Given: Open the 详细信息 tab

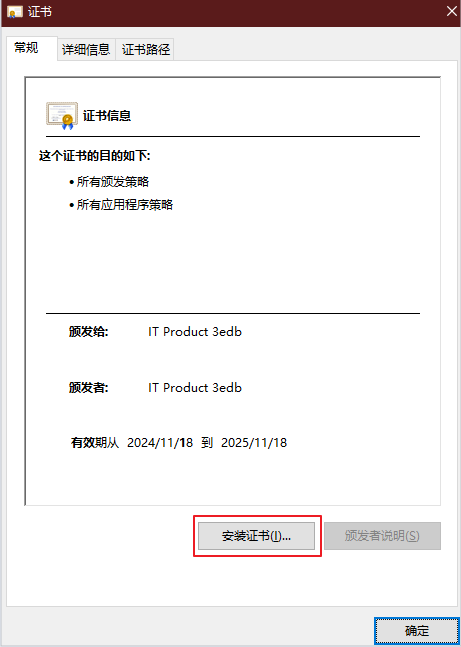Looking at the screenshot, I should pos(86,50).
